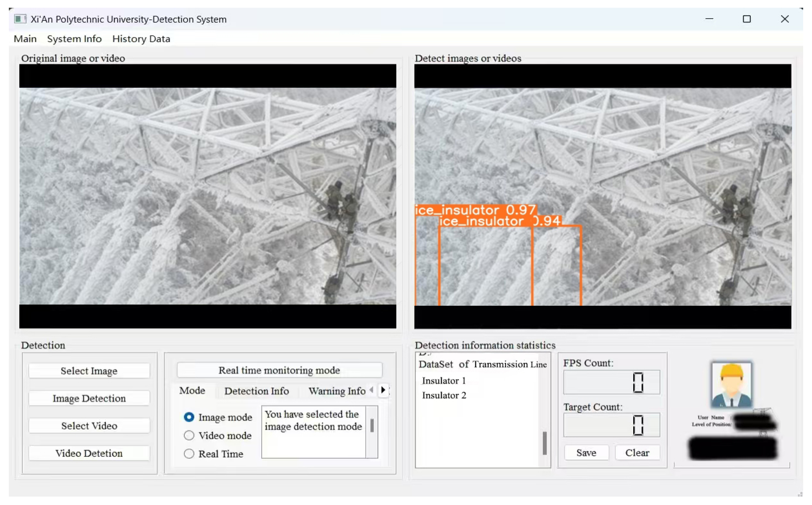The width and height of the screenshot is (812, 505).
Task: Click the worker avatar with yellow helmet
Action: (x=731, y=385)
